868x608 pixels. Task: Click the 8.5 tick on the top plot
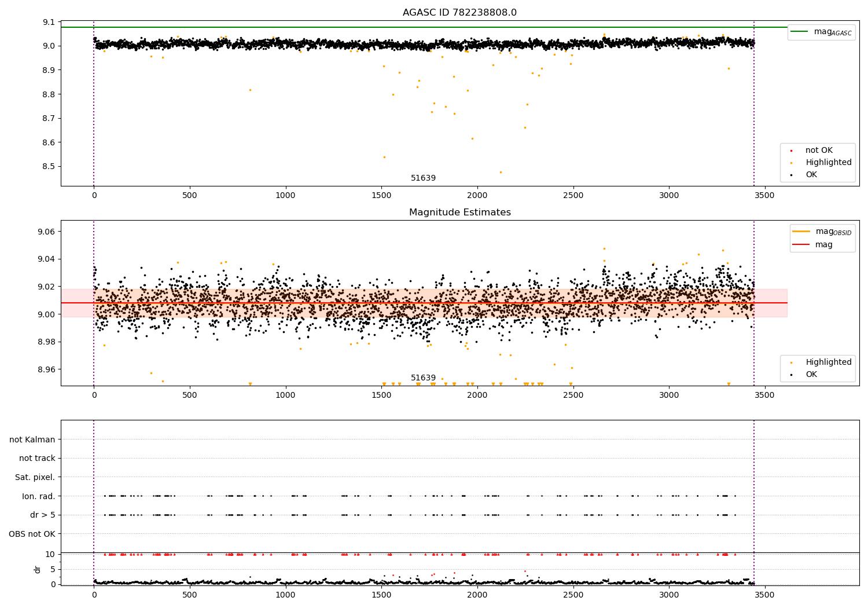coord(49,167)
